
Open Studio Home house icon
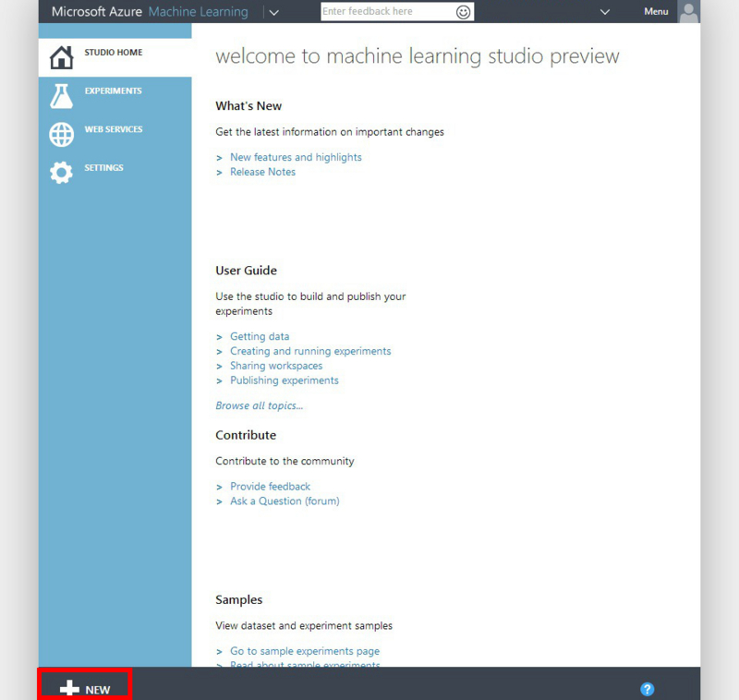coord(62,57)
